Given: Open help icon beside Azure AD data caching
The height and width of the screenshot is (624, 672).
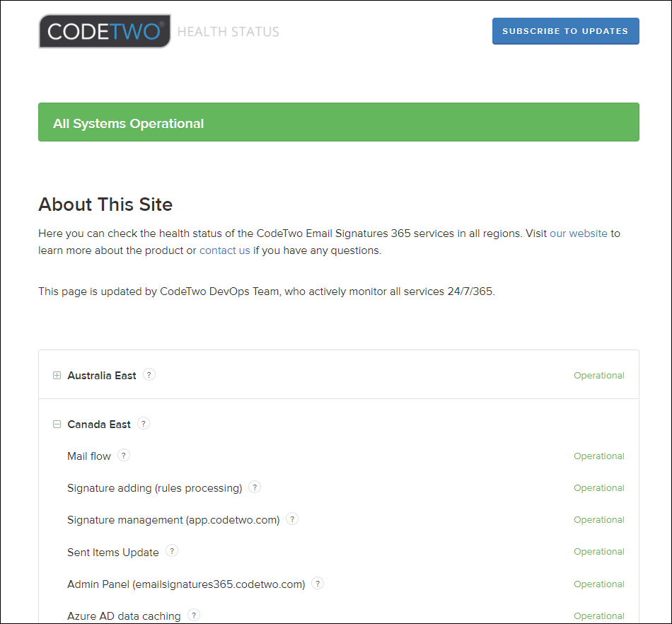Looking at the screenshot, I should click(194, 615).
